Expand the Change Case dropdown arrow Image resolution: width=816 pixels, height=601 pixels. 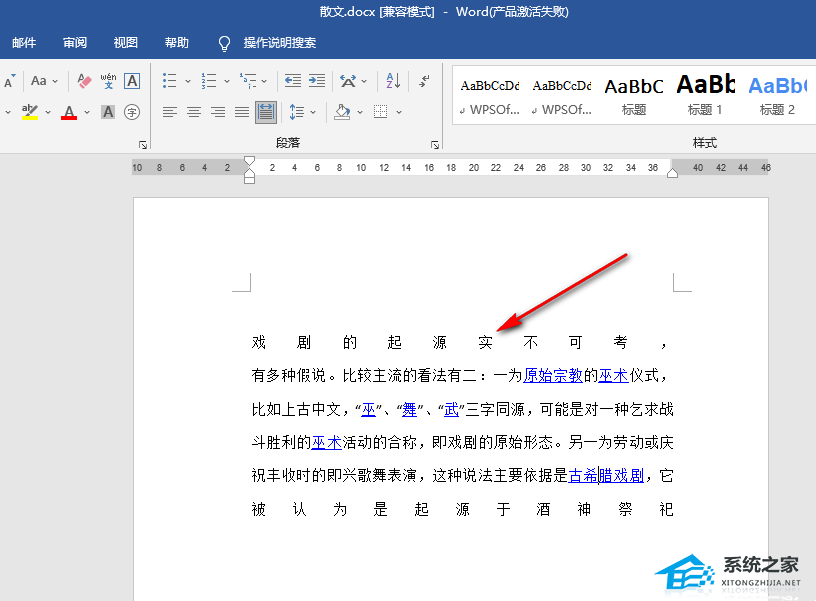[55, 82]
